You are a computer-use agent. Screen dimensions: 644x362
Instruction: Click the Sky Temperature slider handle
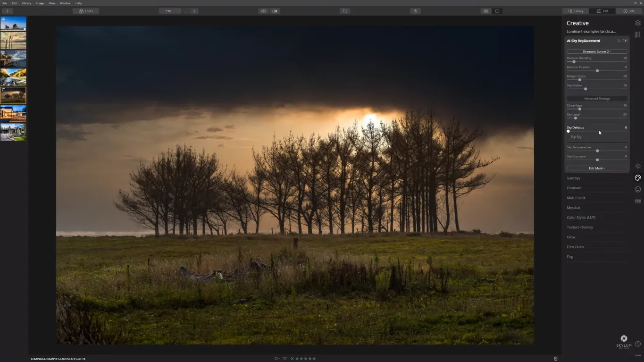597,151
